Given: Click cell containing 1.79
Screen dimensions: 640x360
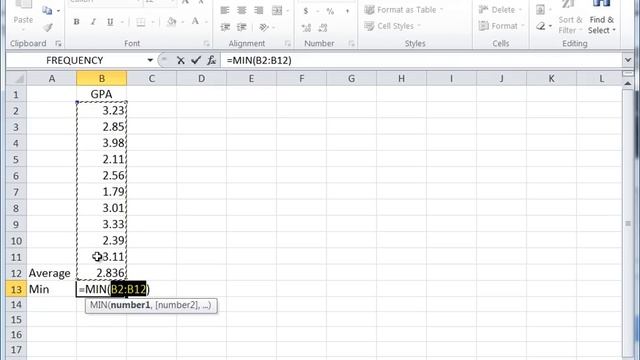Looking at the screenshot, I should pyautogui.click(x=102, y=192).
